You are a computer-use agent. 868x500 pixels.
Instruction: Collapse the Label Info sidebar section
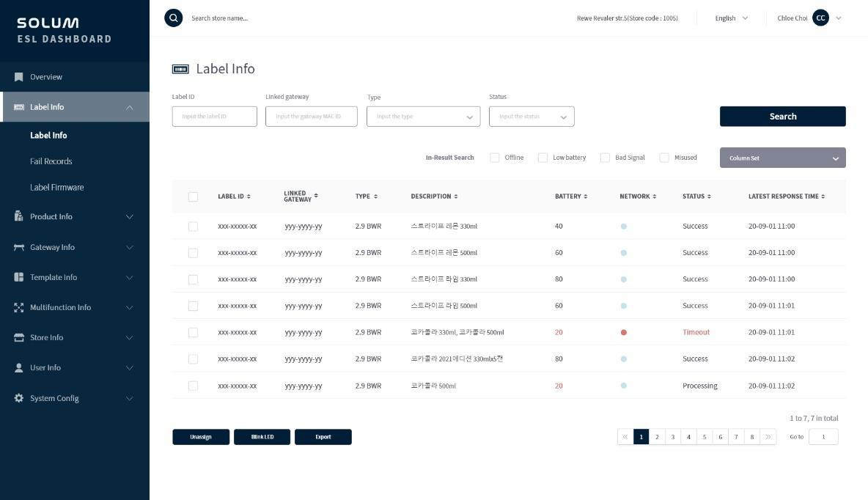point(130,108)
